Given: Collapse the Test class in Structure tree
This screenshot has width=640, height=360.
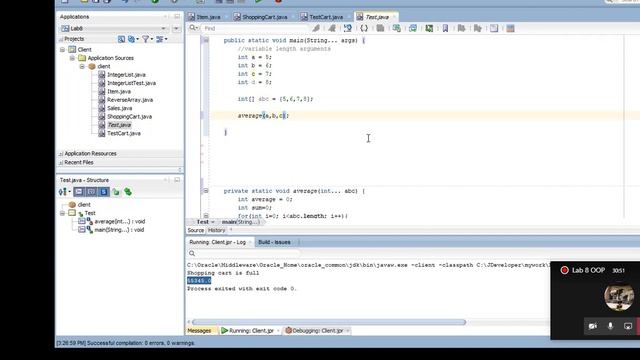Looking at the screenshot, I should [x=62, y=213].
